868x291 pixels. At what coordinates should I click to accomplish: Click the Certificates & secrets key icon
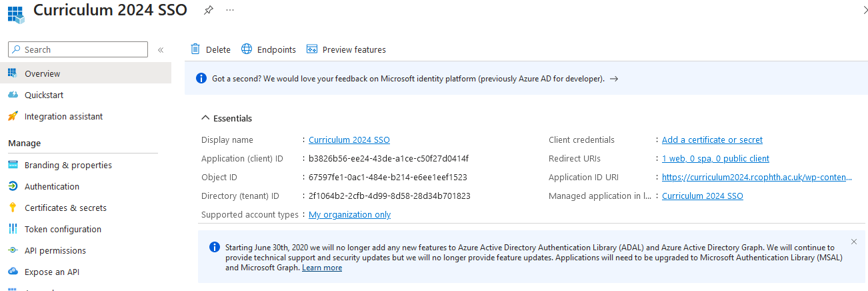pyautogui.click(x=13, y=208)
